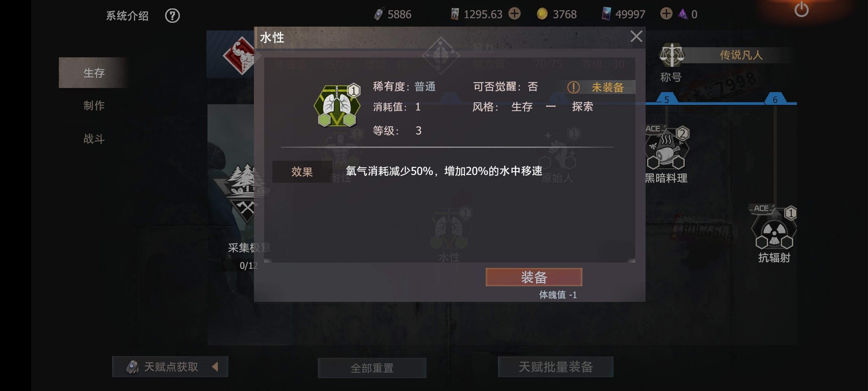Tap the gold coin currency icon

coord(542,14)
